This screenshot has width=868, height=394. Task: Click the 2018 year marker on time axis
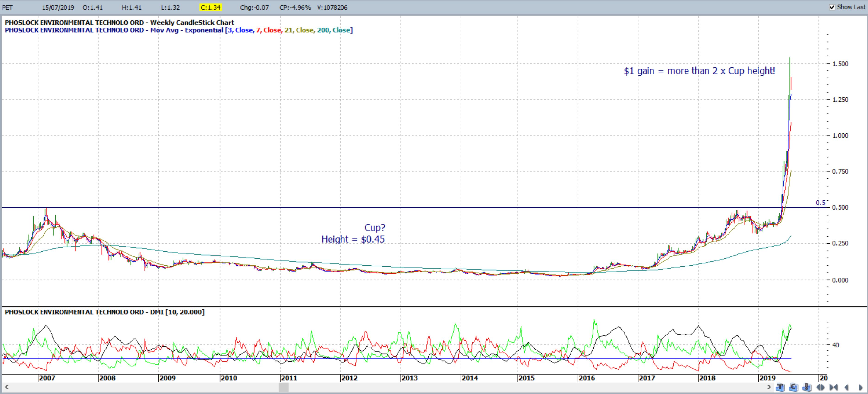[707, 378]
